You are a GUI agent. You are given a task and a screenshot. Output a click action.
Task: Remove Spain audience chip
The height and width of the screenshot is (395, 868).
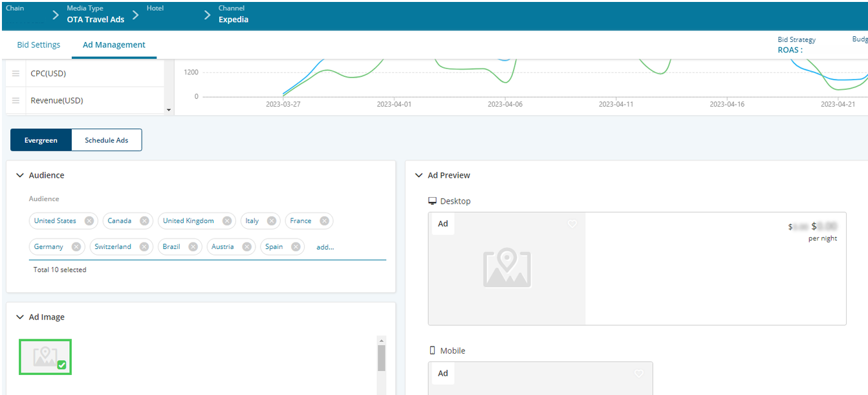pos(296,247)
